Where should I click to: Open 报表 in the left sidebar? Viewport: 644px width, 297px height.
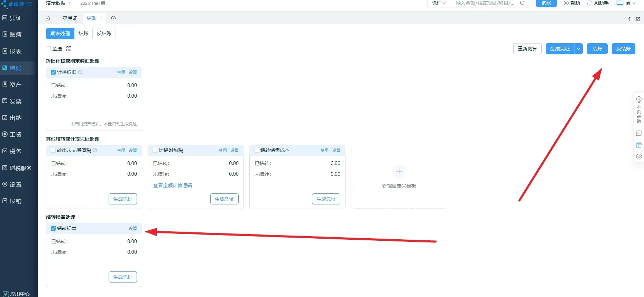coord(16,51)
